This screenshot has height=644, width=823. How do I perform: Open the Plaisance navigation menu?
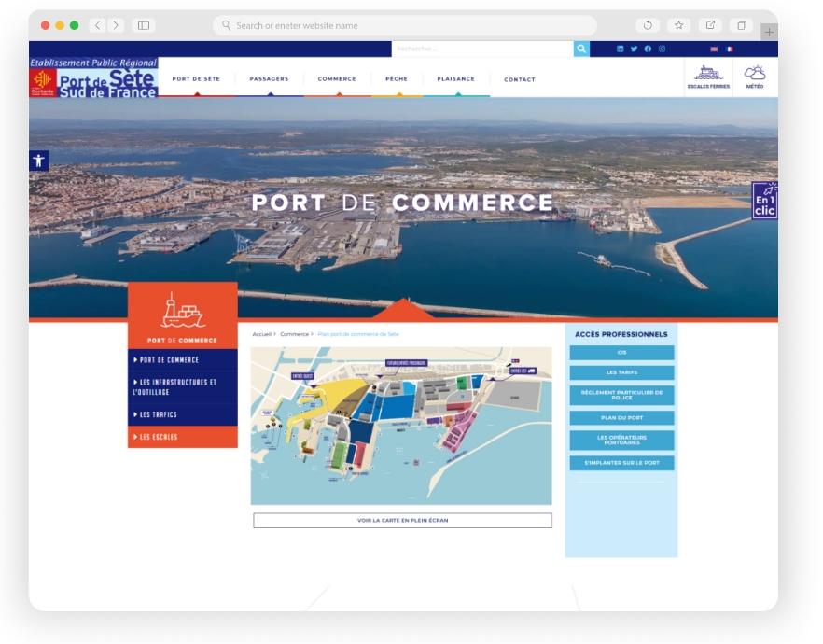[455, 79]
